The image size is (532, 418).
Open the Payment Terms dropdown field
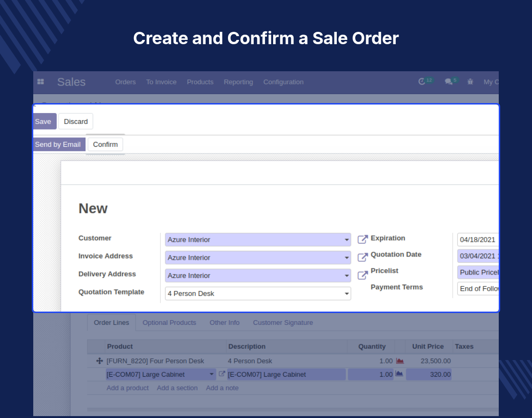point(478,288)
